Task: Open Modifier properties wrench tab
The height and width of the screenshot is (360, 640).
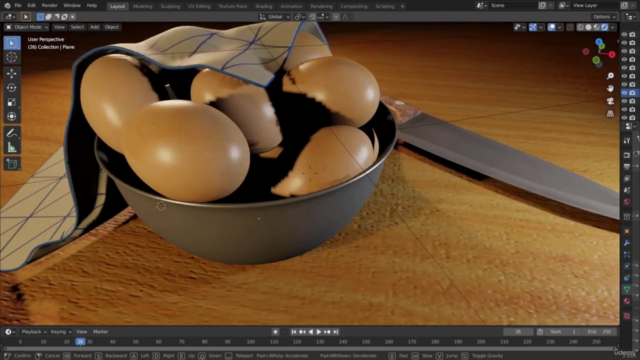Action: [627, 243]
